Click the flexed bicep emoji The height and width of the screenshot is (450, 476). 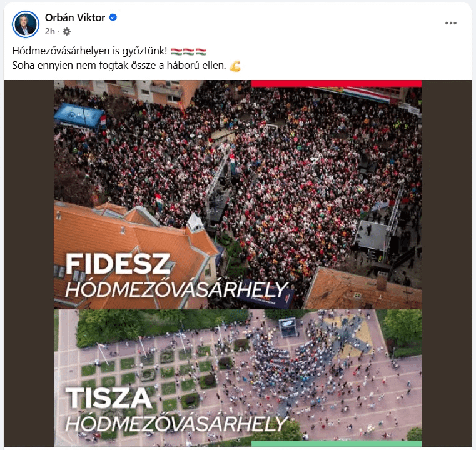(235, 66)
